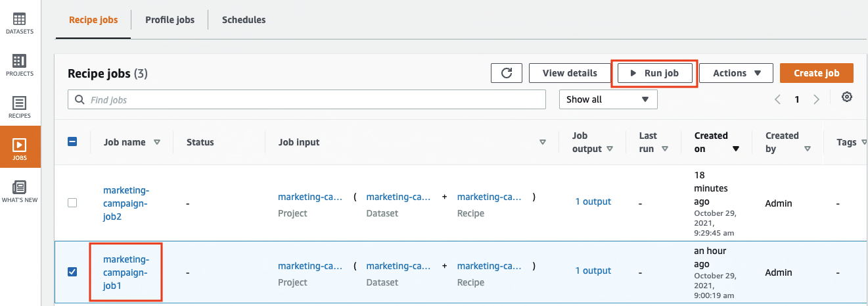Viewport: 868px width, 306px height.
Task: Click the Run job button
Action: point(654,73)
